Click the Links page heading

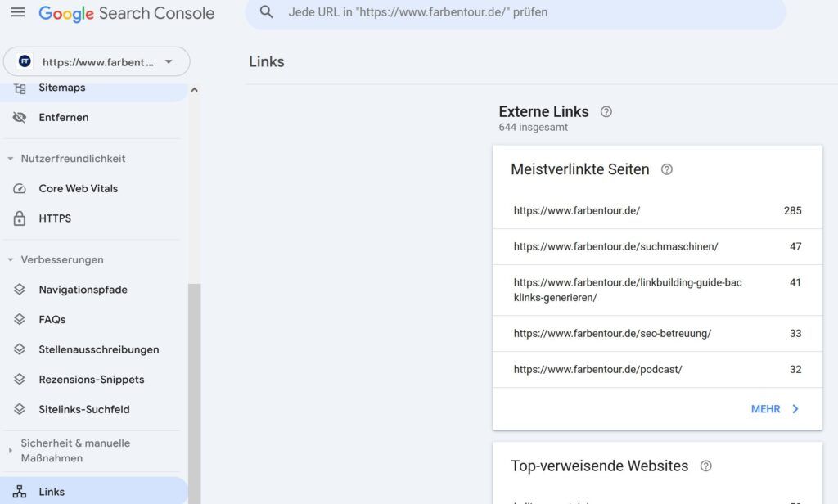coord(266,61)
